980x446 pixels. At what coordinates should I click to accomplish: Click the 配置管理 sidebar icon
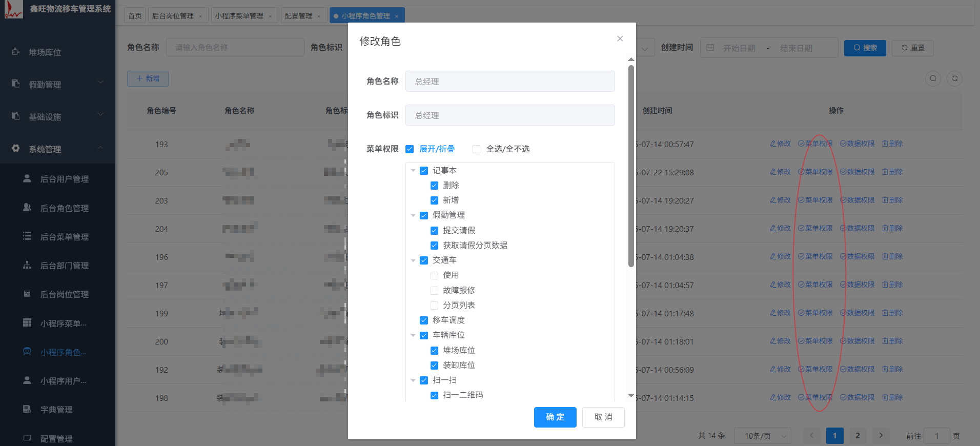(x=27, y=438)
